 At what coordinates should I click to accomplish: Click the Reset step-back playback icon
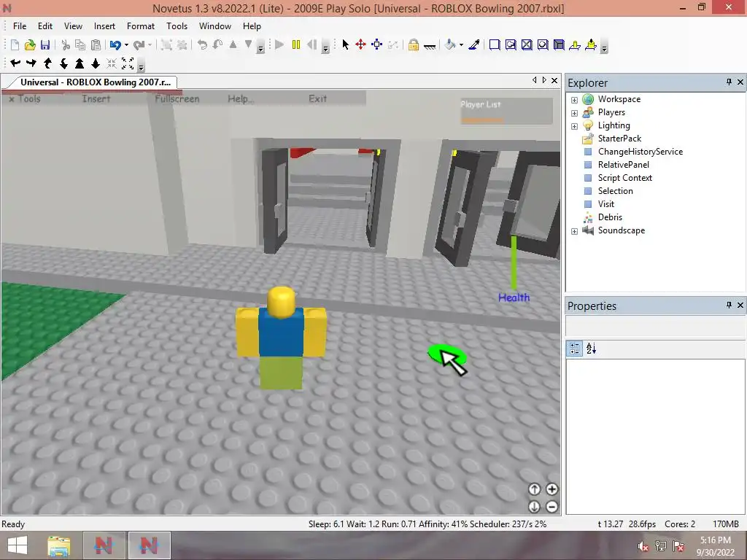(312, 44)
